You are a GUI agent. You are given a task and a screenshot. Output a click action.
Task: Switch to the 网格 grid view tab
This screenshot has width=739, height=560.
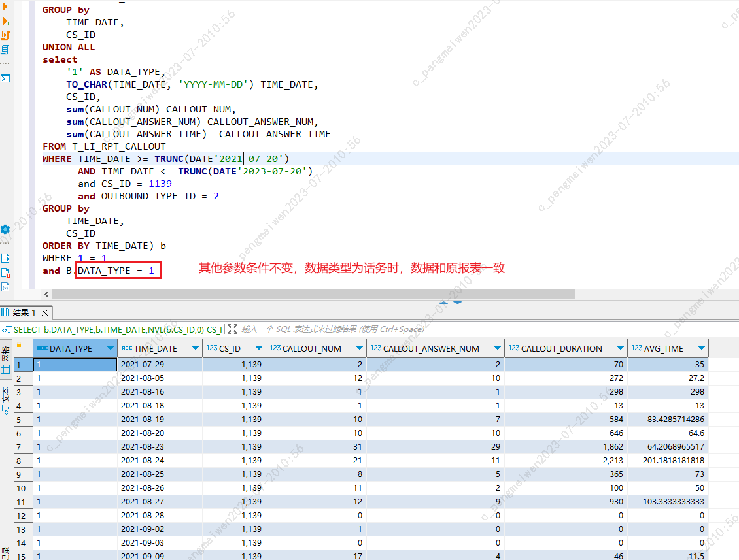click(5, 360)
